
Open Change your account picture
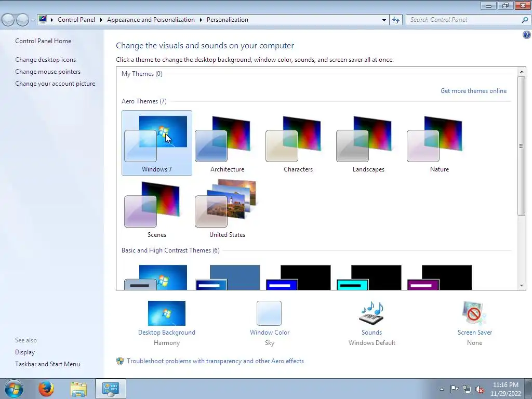point(55,84)
